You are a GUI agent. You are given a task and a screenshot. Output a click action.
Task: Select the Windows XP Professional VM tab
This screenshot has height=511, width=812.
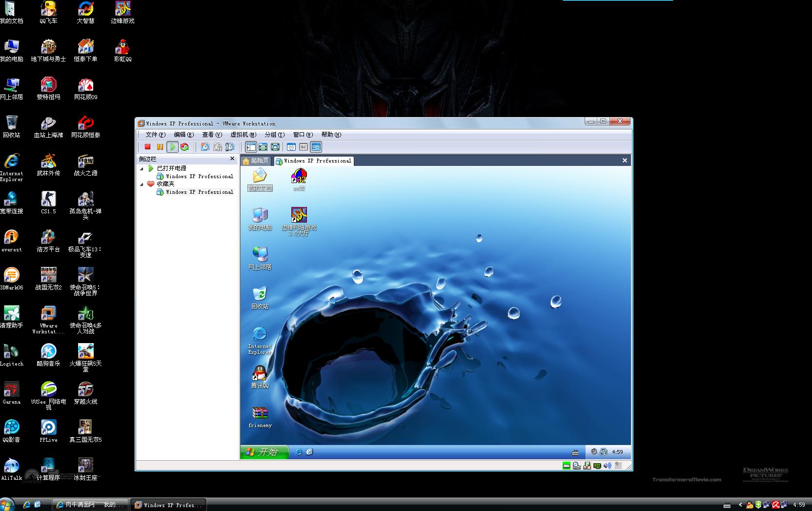point(314,161)
